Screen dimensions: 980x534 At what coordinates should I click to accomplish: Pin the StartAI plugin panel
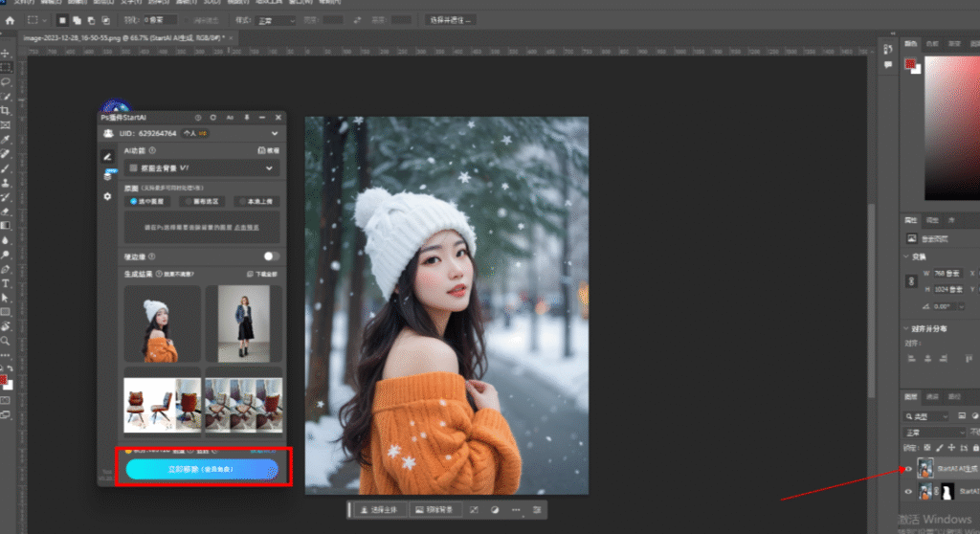[246, 116]
